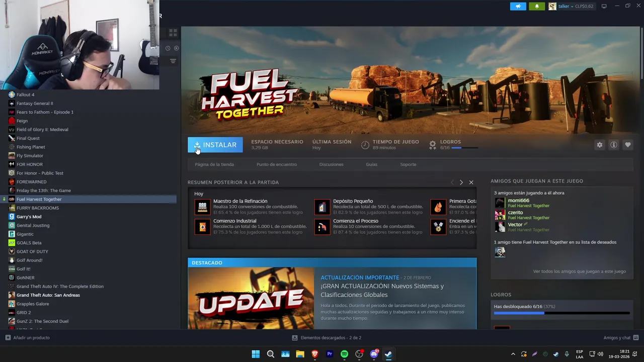Click Maestro de la Refinación achievement icon
644x362 pixels.
202,207
